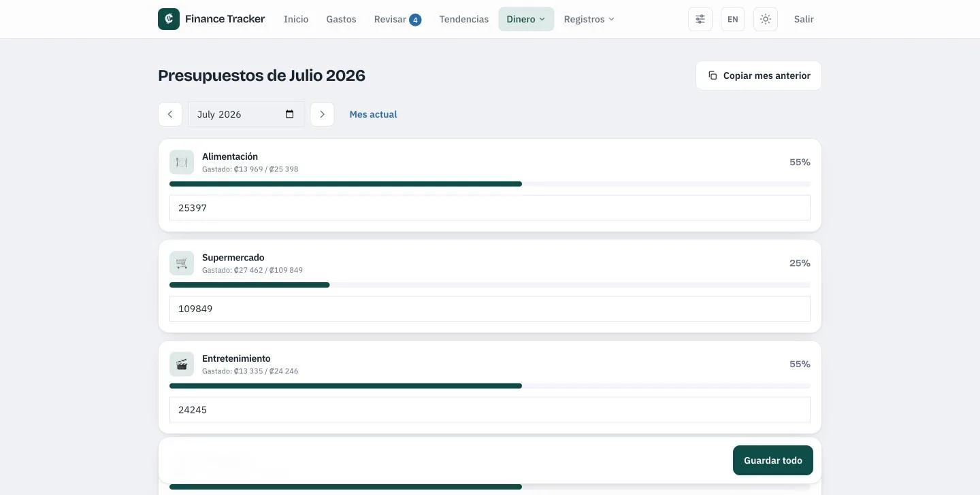Click the Finance Tracker title text
980x495 pixels.
point(225,19)
